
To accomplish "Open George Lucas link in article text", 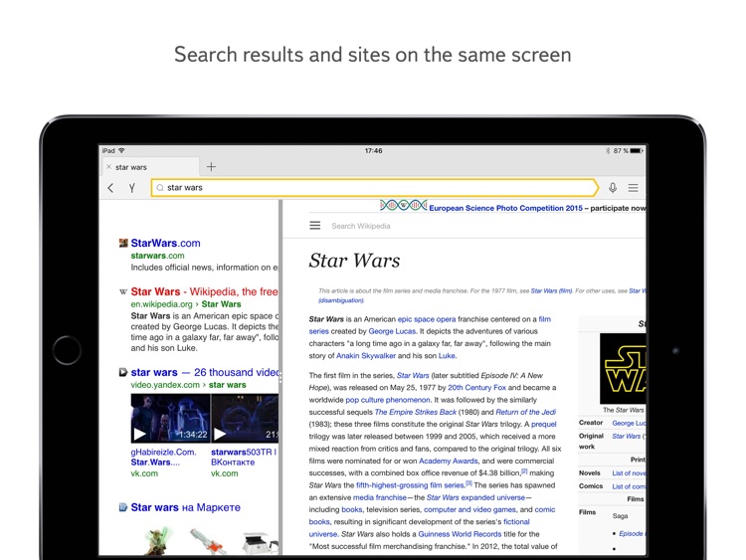I will (392, 331).
